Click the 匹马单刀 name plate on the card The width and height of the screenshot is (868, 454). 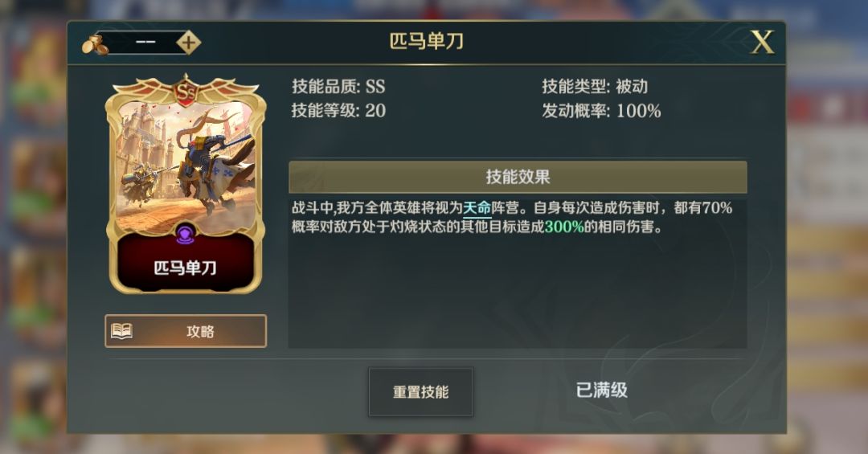(x=186, y=268)
